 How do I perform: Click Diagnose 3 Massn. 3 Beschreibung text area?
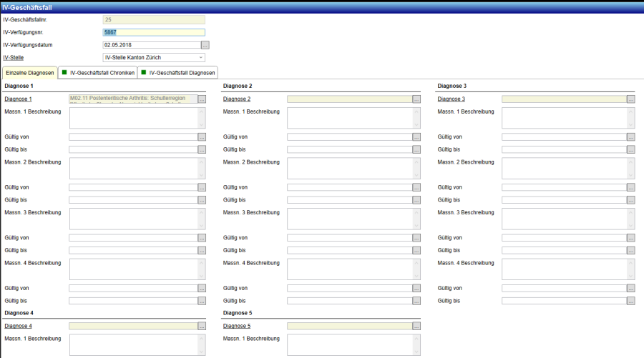tap(568, 219)
